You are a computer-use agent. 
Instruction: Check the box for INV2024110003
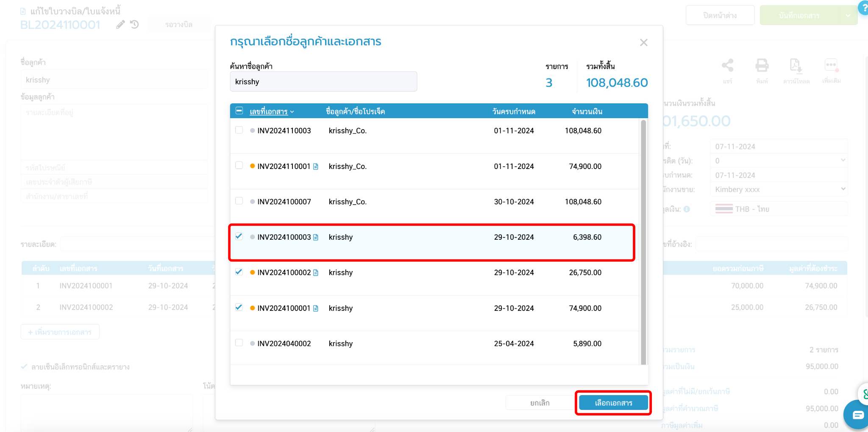[239, 130]
